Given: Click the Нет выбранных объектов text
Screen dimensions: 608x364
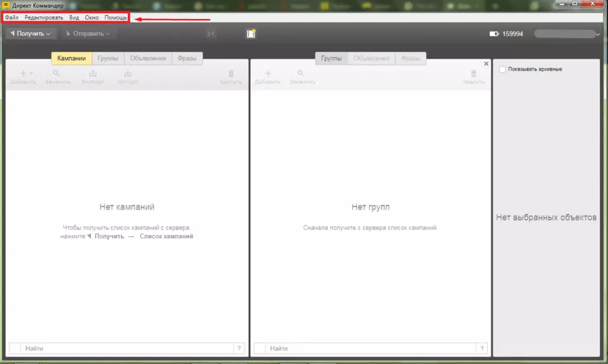Looking at the screenshot, I should pos(546,217).
